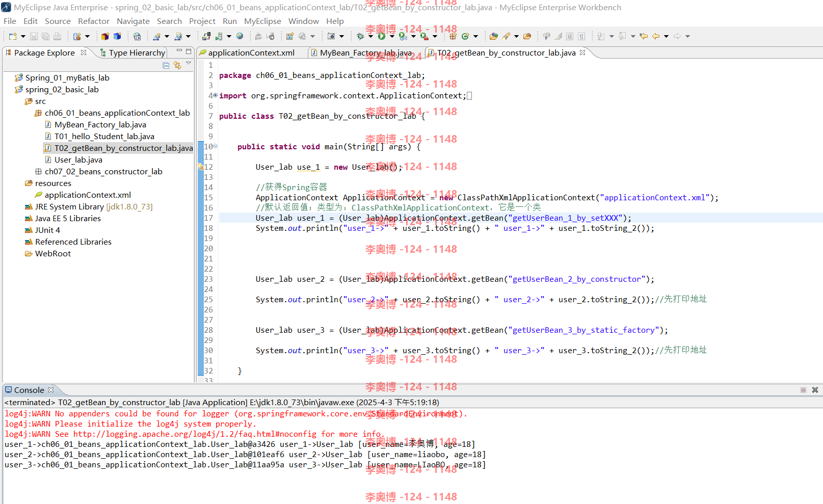
Task: Click the green Run button icon
Action: click(381, 36)
